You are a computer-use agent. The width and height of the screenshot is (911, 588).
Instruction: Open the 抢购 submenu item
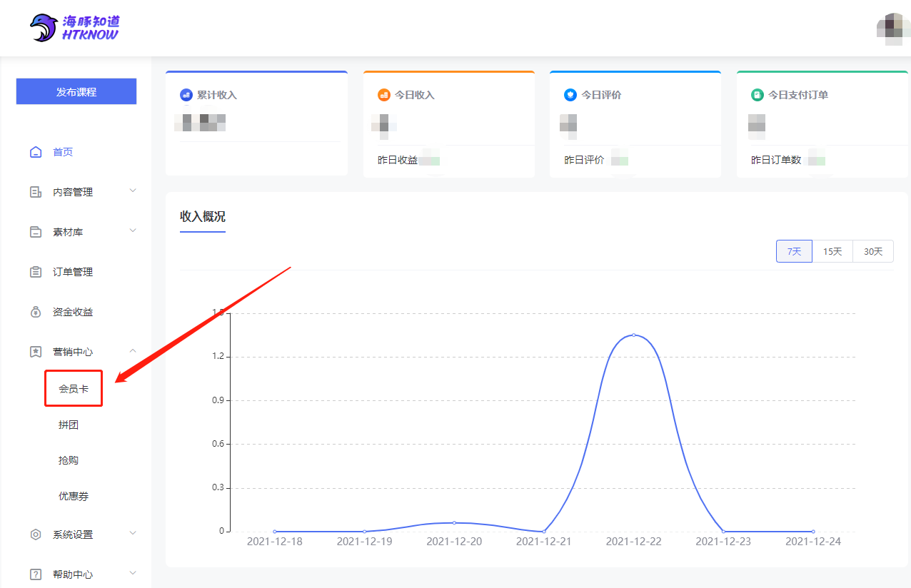click(69, 460)
